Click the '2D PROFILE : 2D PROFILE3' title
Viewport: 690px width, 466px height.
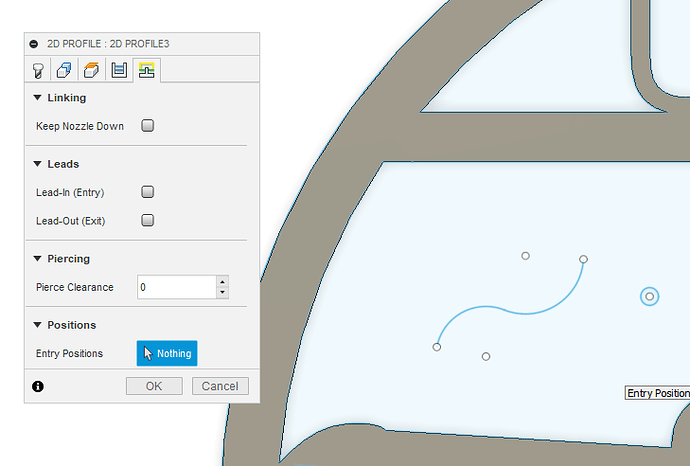coord(108,44)
